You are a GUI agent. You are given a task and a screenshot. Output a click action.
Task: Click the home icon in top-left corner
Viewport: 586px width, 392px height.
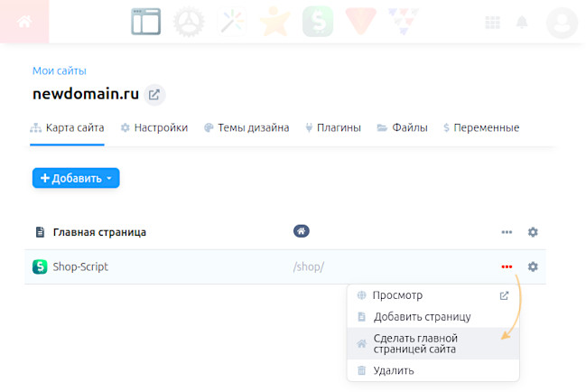point(23,22)
